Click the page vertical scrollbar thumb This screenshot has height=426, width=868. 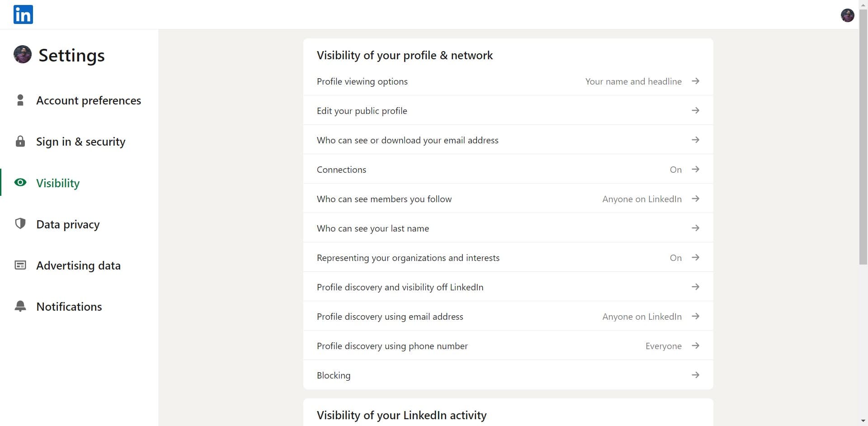coord(863,136)
